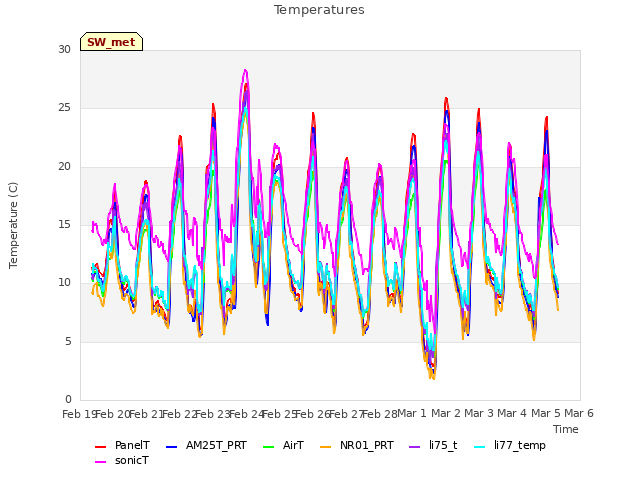
Task: Click the Mar 5 x-axis label
Action: (546, 413)
